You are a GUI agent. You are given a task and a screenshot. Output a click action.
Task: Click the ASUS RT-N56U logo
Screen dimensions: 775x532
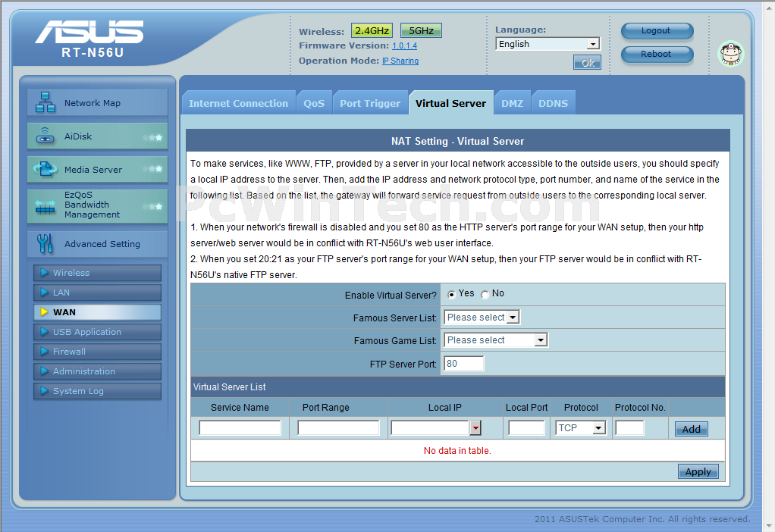[x=90, y=39]
